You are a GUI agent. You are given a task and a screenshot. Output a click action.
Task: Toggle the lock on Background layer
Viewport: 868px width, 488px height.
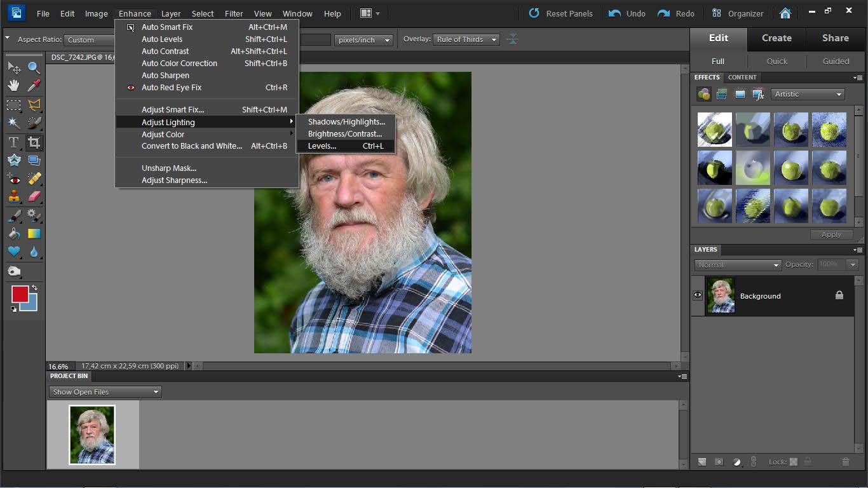[839, 295]
